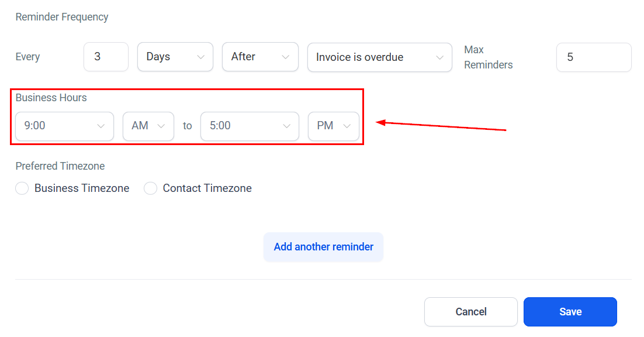Click the Reminder Frequency heading
This screenshot has width=644, height=337.
point(62,17)
